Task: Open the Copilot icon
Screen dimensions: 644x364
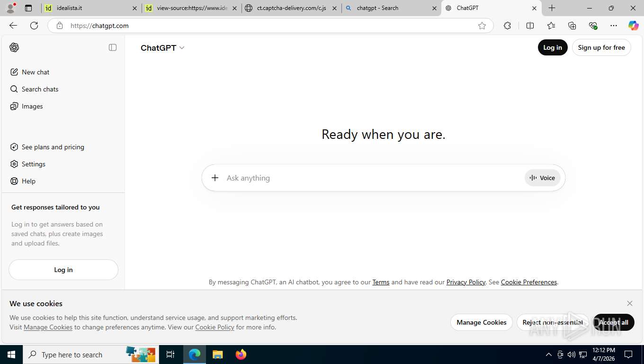Action: 633,26
